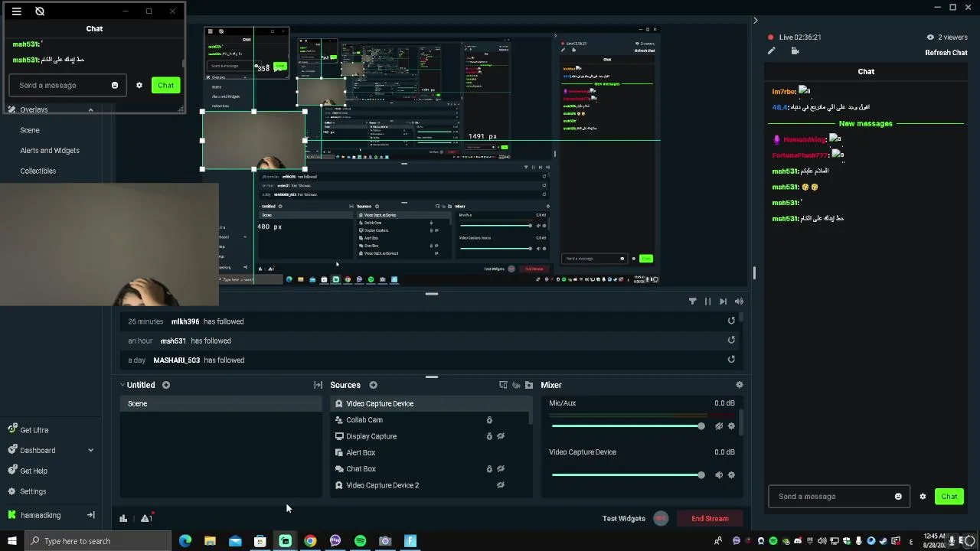The image size is (980, 551).
Task: Open Chrome from the taskbar
Action: point(310,541)
